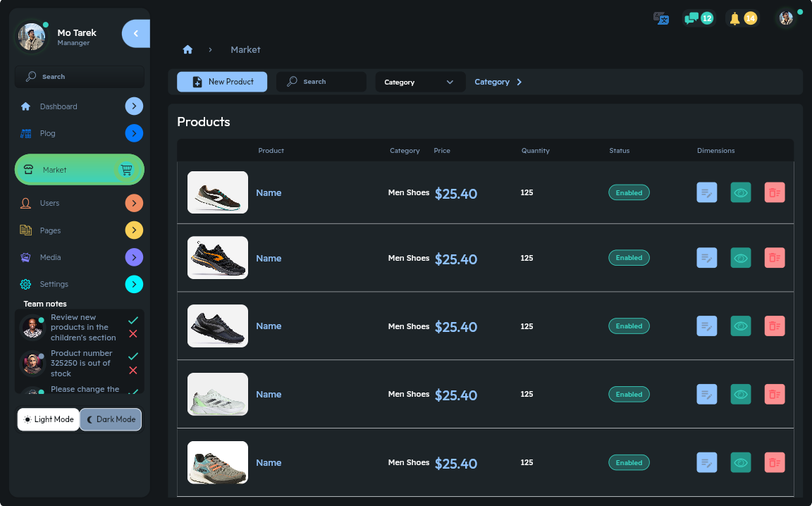812x506 pixels.
Task: Mark 'Review new products' note as done
Action: pyautogui.click(x=133, y=320)
